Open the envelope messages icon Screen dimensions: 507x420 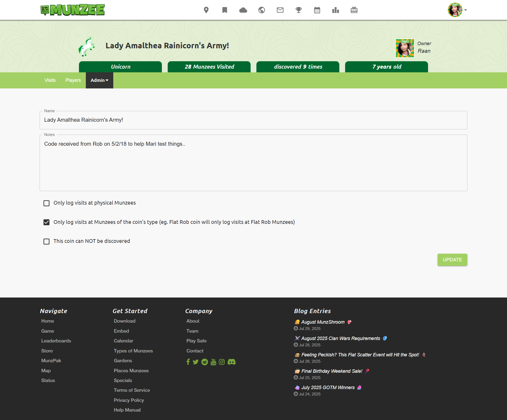(x=280, y=10)
